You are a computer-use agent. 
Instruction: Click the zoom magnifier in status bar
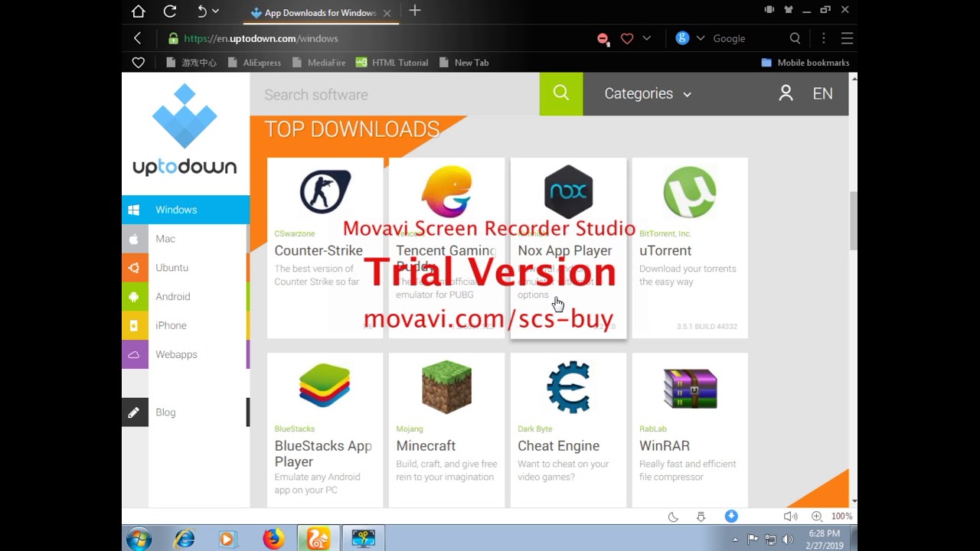pyautogui.click(x=817, y=517)
